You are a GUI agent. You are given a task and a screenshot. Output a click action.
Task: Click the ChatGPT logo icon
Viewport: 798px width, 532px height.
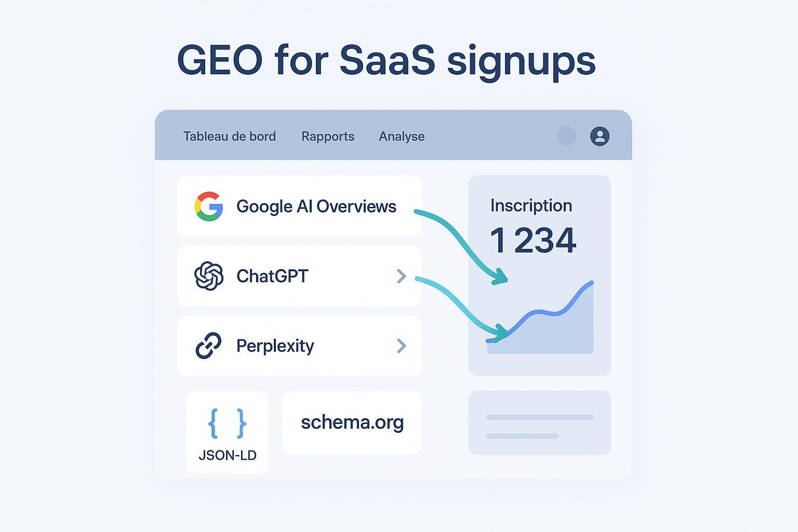209,276
